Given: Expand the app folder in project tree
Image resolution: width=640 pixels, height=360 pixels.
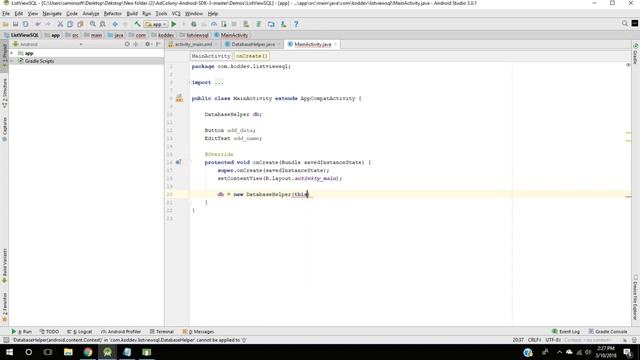Looking at the screenshot, I should pyautogui.click(x=12, y=53).
